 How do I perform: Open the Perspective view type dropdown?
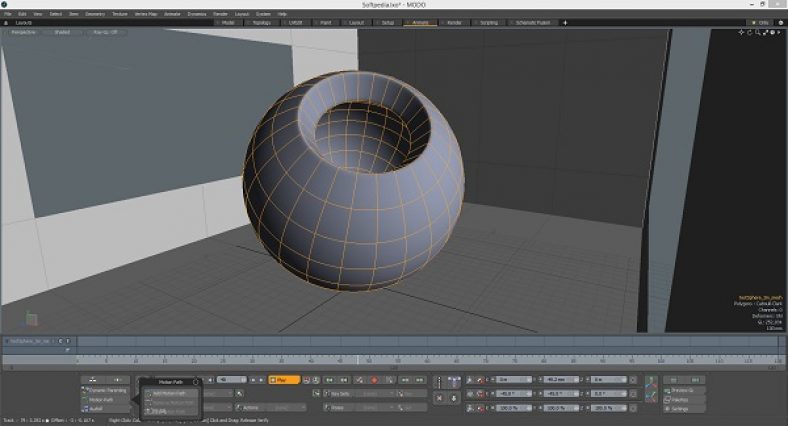pos(23,32)
